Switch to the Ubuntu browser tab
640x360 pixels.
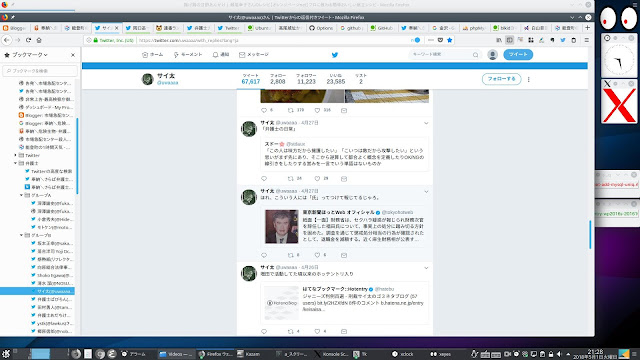(x=259, y=28)
